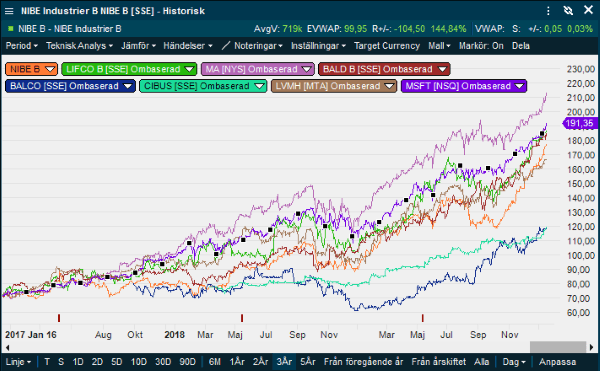Select the 30D time range
Viewport: 600px width, 371px height.
coord(163,362)
